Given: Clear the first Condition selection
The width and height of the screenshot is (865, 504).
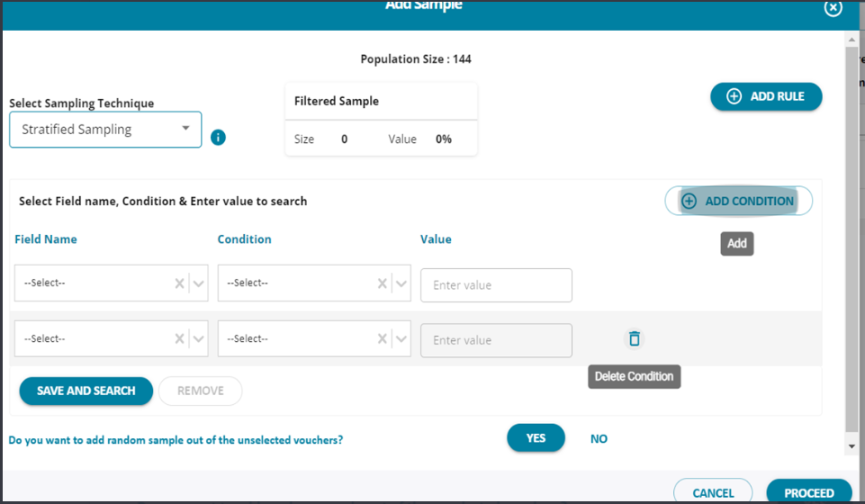Looking at the screenshot, I should [x=383, y=283].
